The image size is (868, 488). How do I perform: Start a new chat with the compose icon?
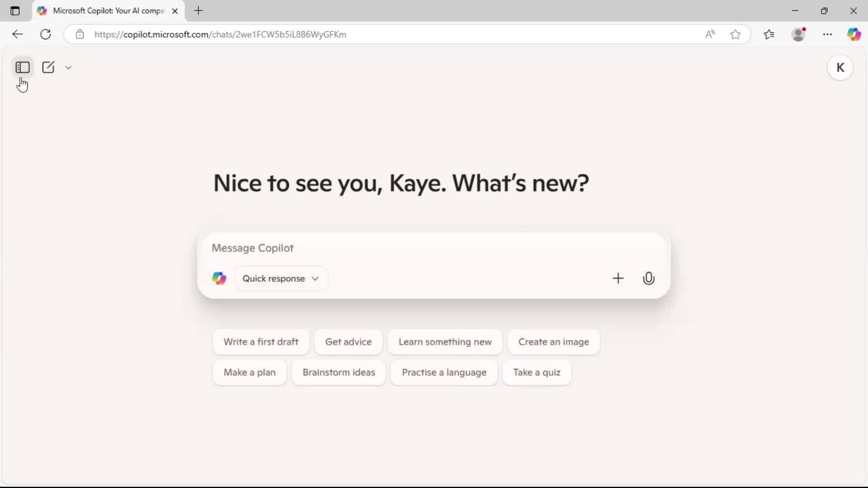tap(48, 67)
